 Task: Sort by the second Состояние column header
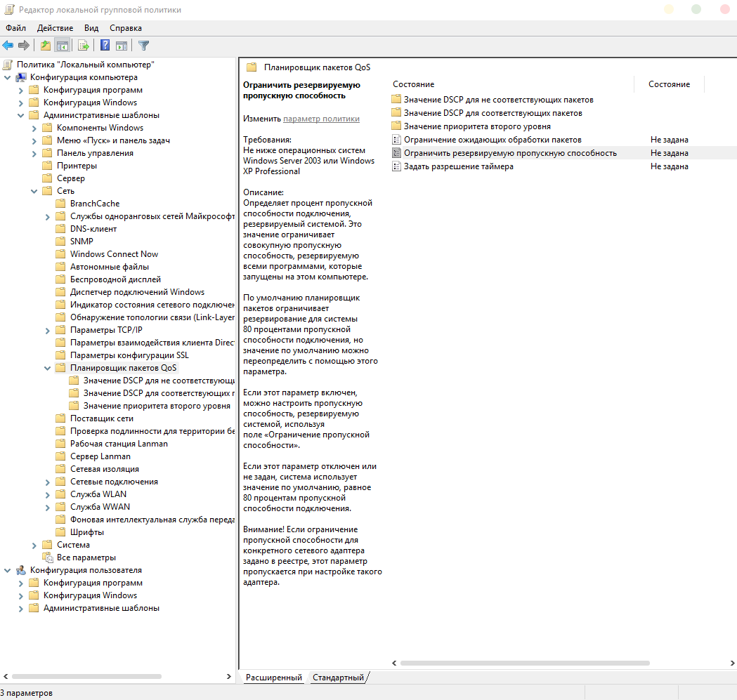coord(670,84)
